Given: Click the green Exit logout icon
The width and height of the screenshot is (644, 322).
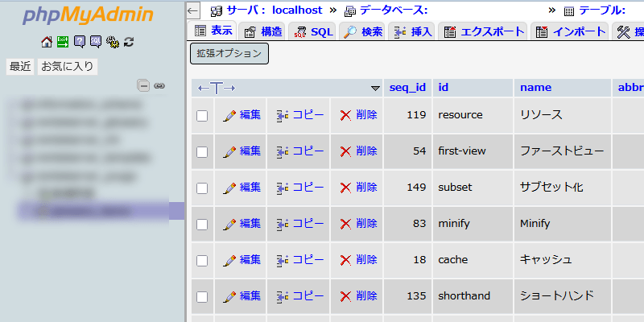Looking at the screenshot, I should click(x=63, y=42).
